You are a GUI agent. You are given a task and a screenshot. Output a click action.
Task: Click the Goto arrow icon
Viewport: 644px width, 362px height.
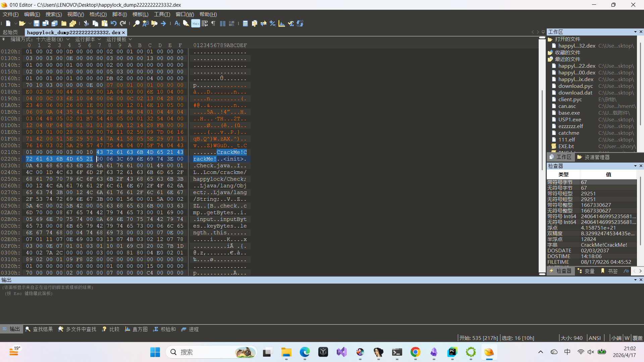[x=163, y=23]
